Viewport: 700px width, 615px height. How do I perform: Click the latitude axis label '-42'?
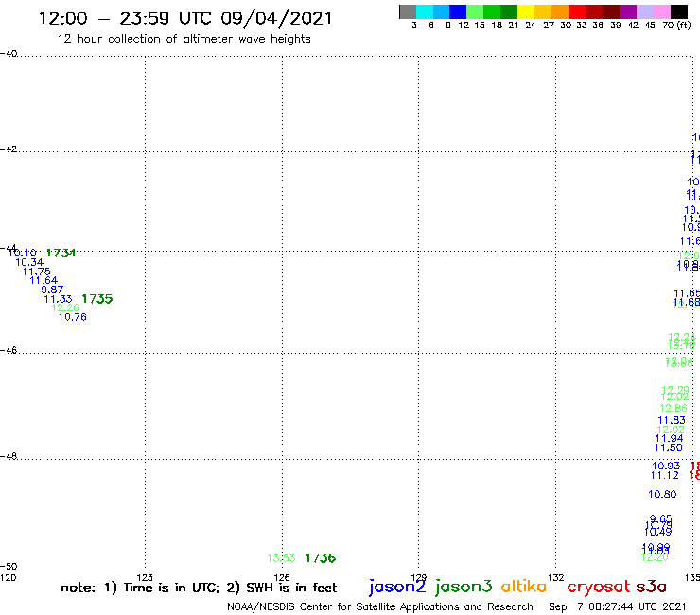pos(9,149)
